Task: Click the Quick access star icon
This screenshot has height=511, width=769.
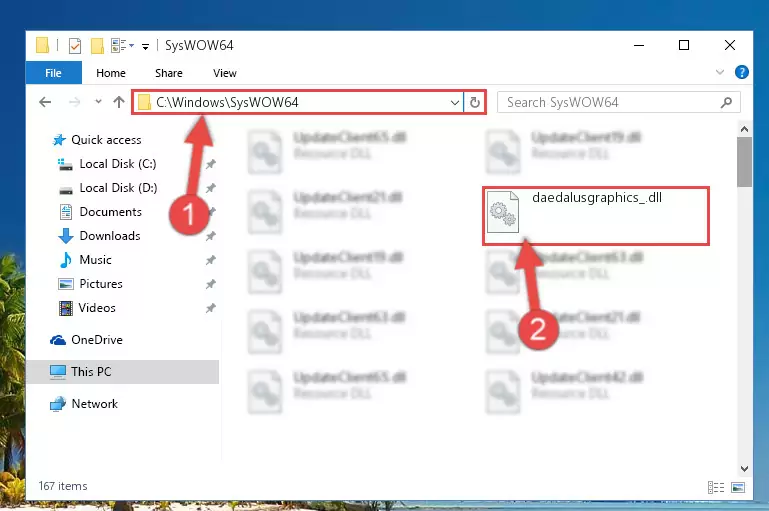Action: click(59, 140)
